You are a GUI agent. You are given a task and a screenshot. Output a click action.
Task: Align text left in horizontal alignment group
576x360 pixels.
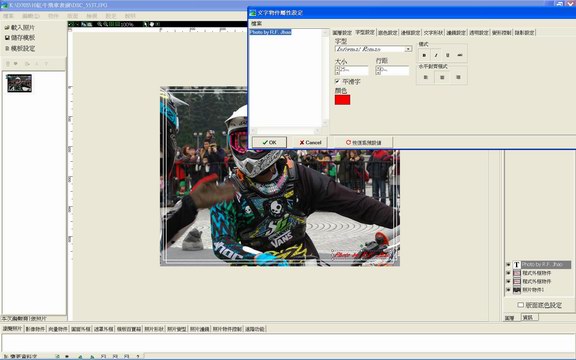coord(426,78)
